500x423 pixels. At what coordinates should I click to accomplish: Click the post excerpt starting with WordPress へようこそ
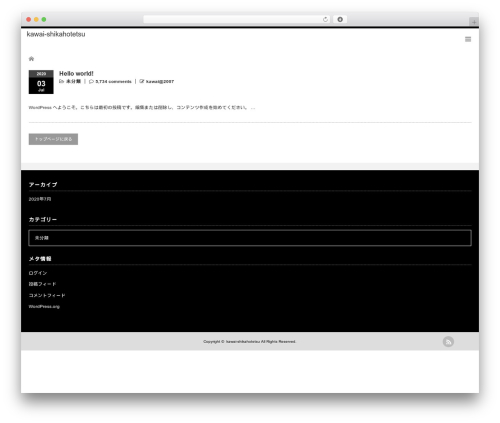[142, 107]
